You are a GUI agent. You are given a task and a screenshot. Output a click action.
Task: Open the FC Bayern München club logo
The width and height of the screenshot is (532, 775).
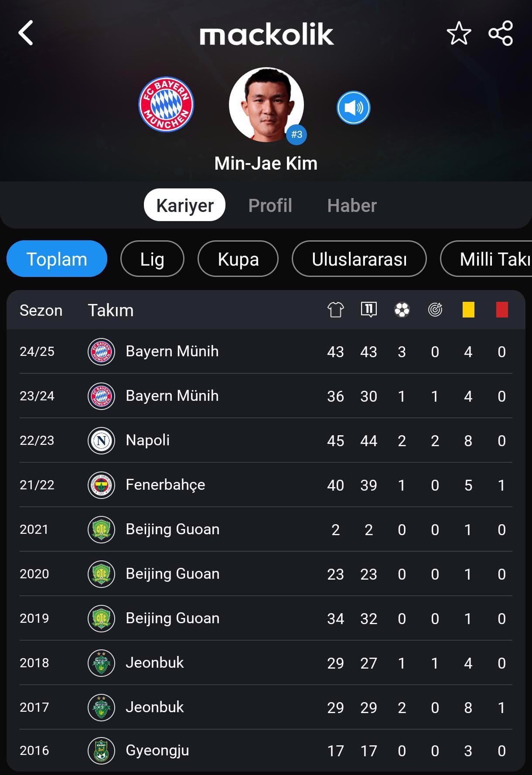click(166, 105)
